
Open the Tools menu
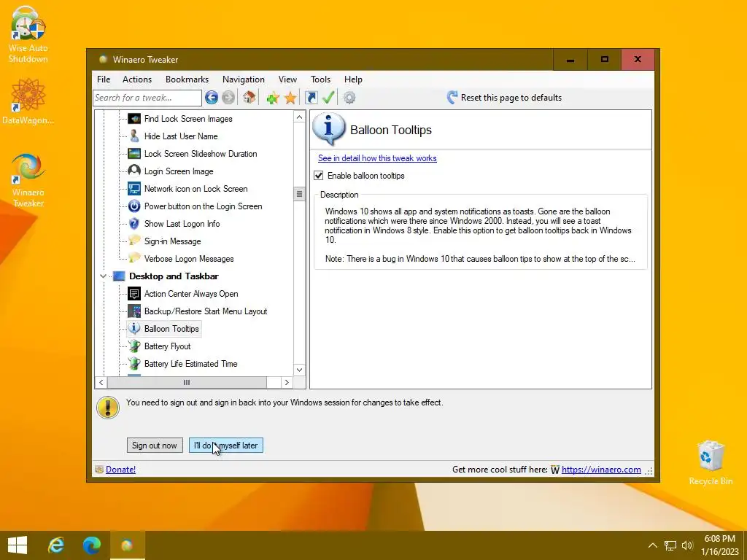click(x=321, y=79)
